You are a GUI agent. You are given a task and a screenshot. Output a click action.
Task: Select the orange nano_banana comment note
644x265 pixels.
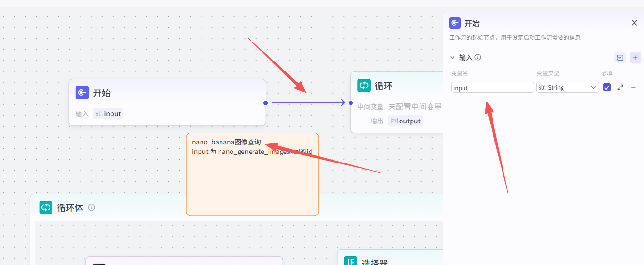(252, 186)
